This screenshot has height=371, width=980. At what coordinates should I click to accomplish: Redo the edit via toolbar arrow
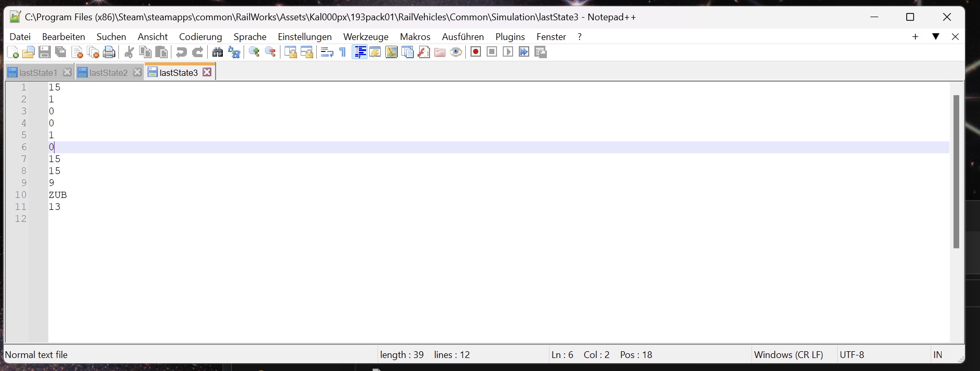coord(197,52)
